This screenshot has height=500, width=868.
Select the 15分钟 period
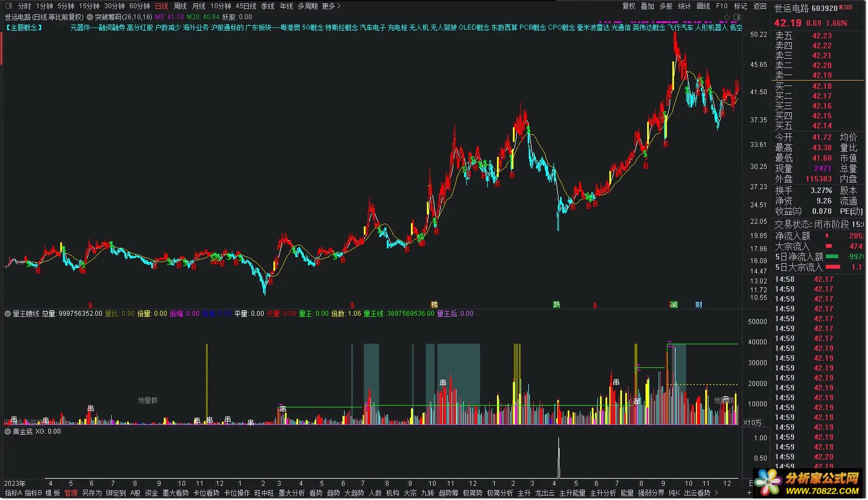89,6
